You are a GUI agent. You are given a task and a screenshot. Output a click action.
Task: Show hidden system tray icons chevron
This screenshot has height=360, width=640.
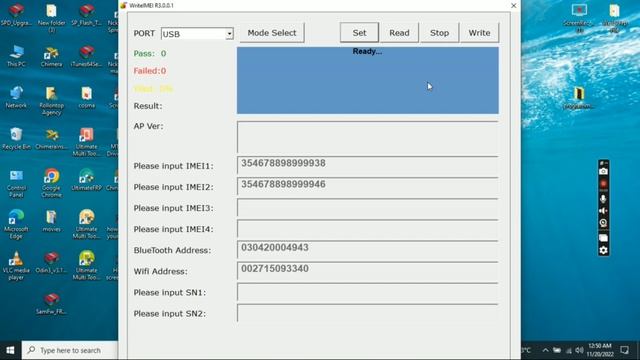click(545, 350)
